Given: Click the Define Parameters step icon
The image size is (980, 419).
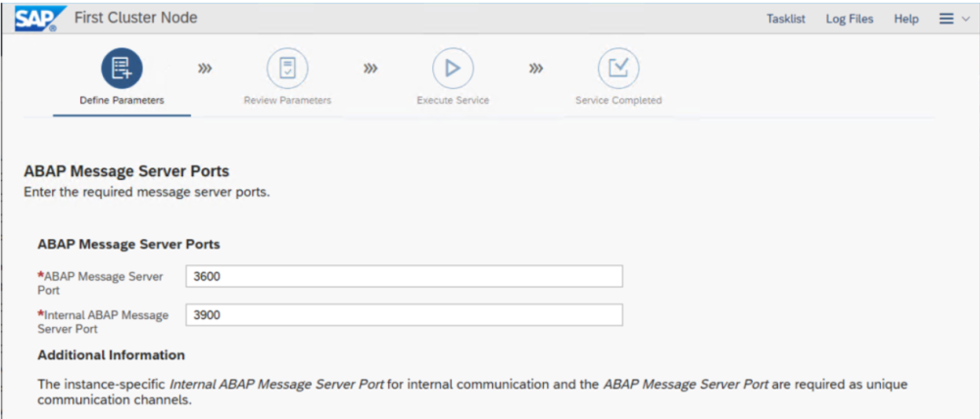Looking at the screenshot, I should (x=122, y=69).
